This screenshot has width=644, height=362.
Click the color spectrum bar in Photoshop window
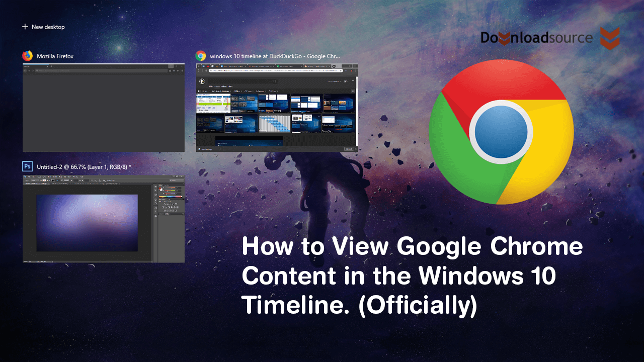[170, 197]
